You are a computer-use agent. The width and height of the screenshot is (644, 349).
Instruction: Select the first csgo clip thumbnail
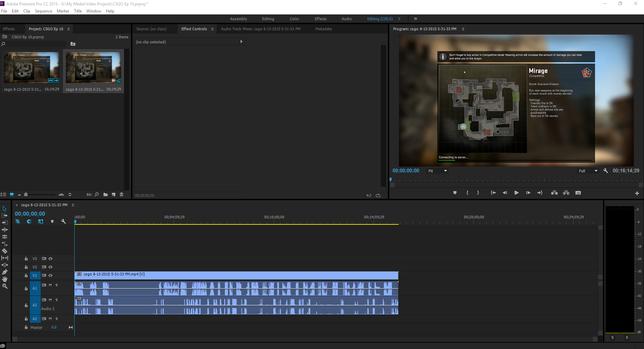pyautogui.click(x=32, y=67)
